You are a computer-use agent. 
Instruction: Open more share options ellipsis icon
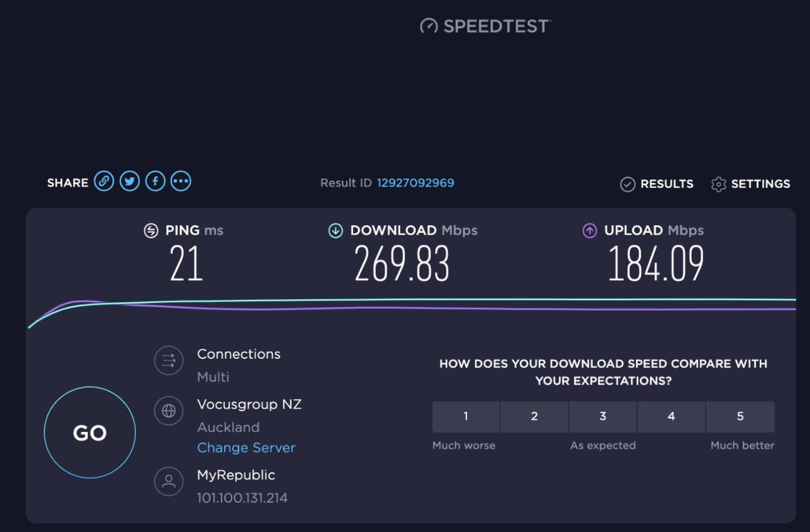[x=181, y=182]
